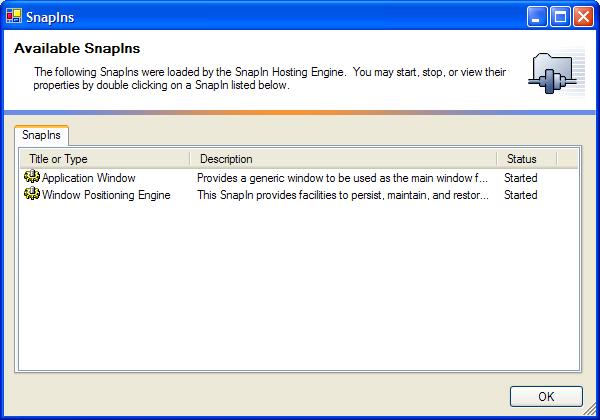600x420 pixels.
Task: Sort by Title or Type column header
Action: pos(104,159)
